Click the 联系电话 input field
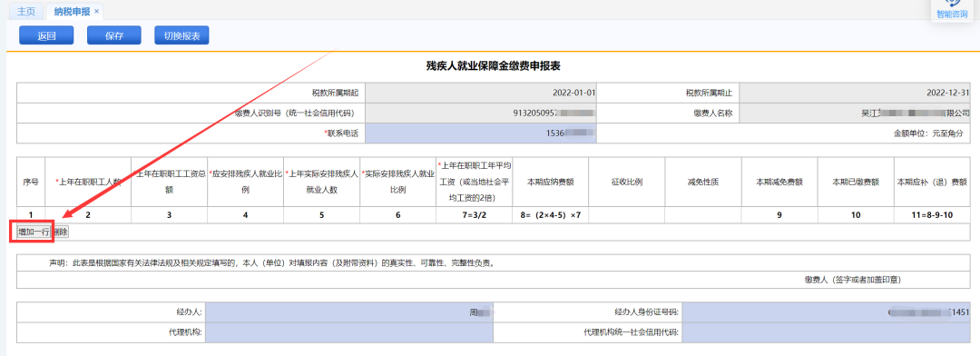980x356 pixels. tap(481, 133)
